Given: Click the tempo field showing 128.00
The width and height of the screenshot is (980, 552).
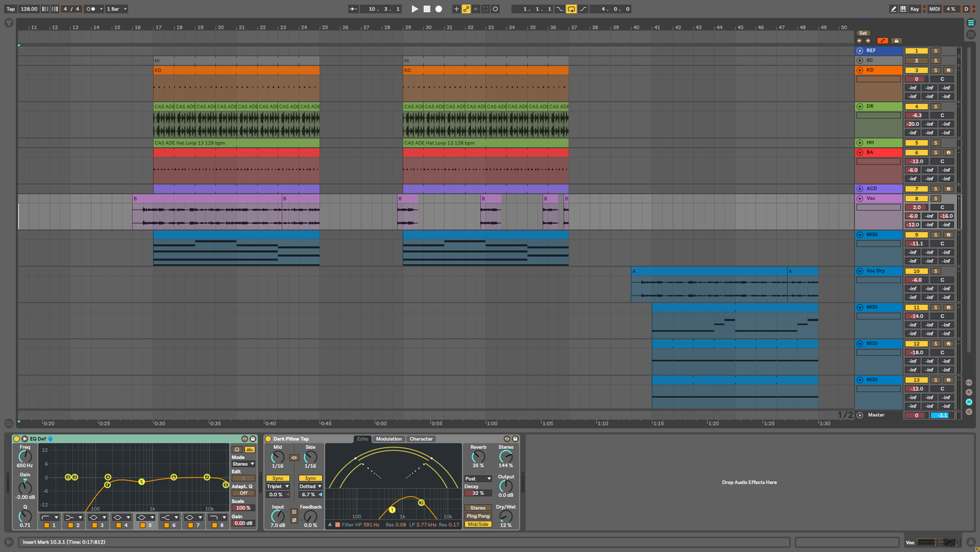Looking at the screenshot, I should (29, 9).
